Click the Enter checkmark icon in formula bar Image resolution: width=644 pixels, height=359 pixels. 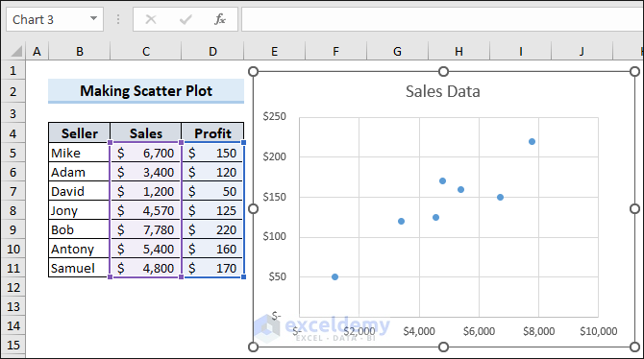[186, 19]
